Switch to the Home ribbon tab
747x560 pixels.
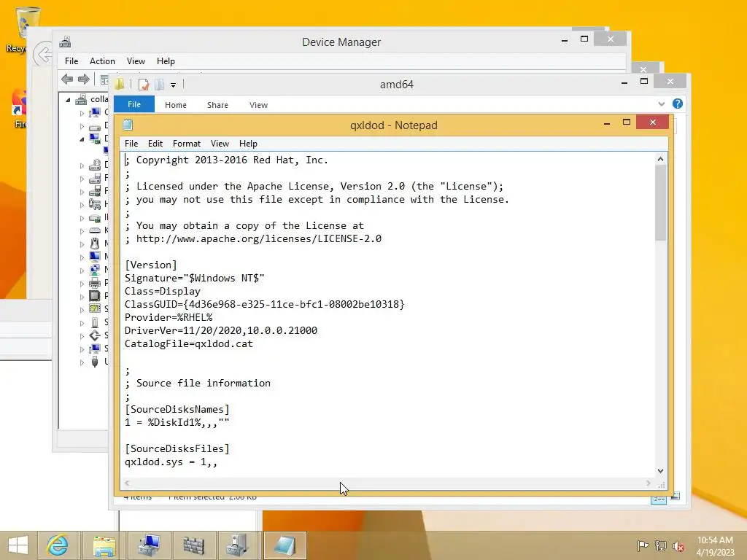pyautogui.click(x=175, y=105)
